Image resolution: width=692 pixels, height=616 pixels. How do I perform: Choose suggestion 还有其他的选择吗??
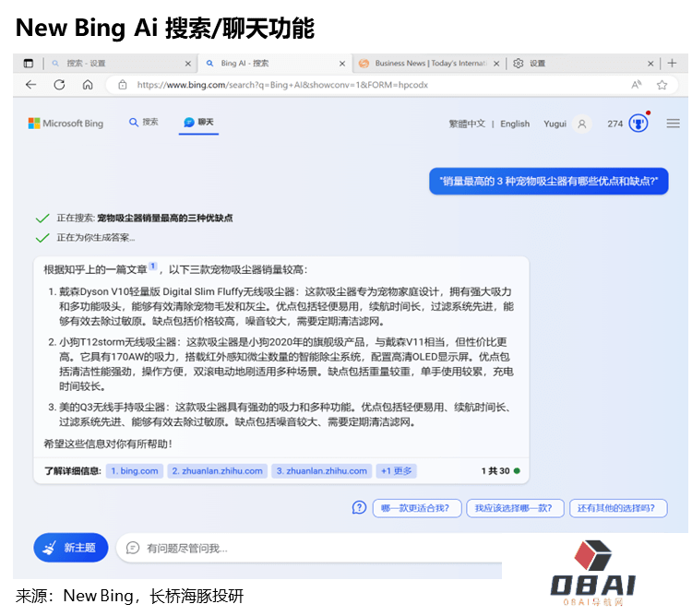(618, 508)
